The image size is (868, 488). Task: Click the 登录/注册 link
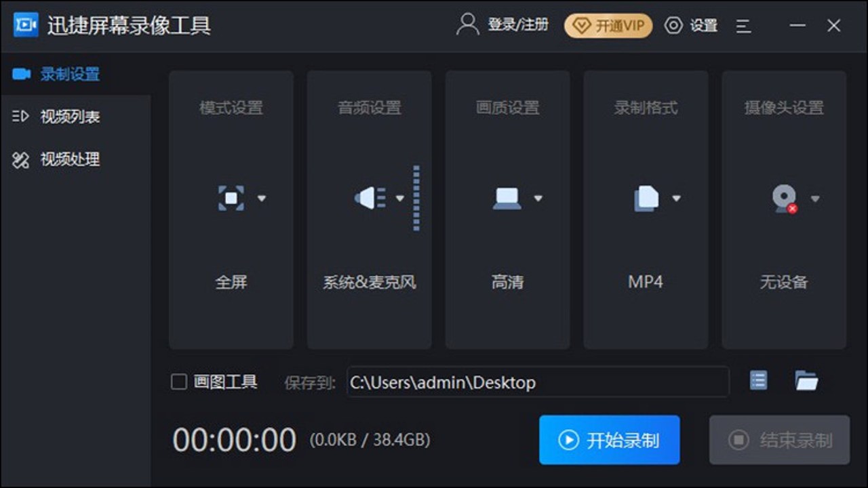(x=518, y=25)
